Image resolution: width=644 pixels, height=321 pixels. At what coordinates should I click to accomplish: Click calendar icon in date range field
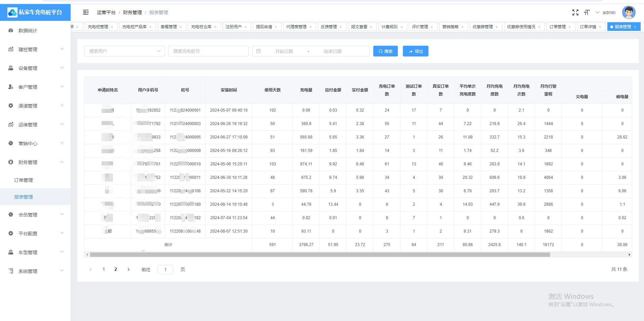(258, 51)
